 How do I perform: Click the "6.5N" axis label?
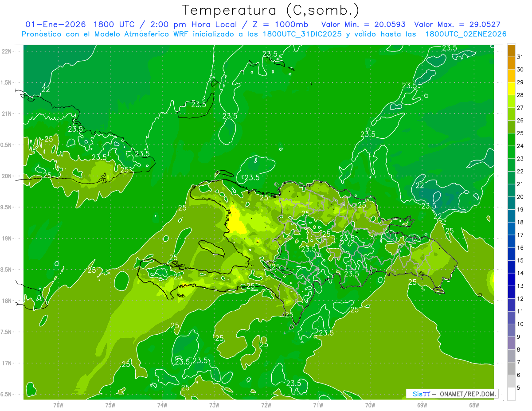pyautogui.click(x=7, y=394)
